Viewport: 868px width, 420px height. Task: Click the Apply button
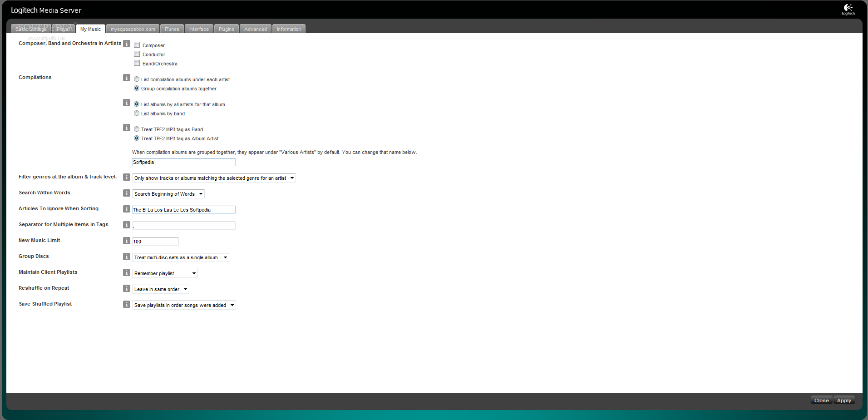(844, 400)
